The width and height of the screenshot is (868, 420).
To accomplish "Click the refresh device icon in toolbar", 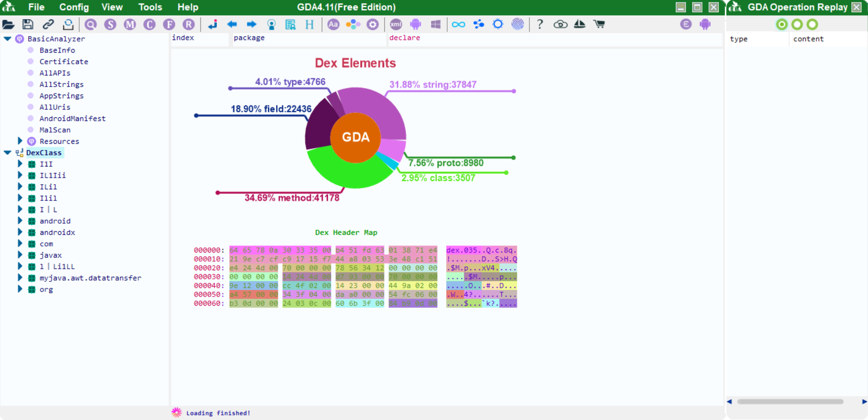I will (x=68, y=24).
